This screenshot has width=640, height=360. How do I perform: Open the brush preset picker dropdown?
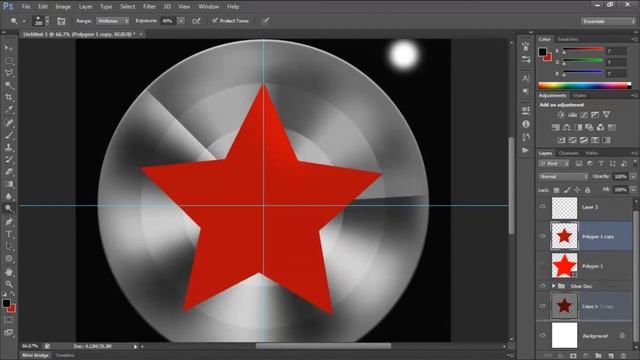[x=47, y=21]
